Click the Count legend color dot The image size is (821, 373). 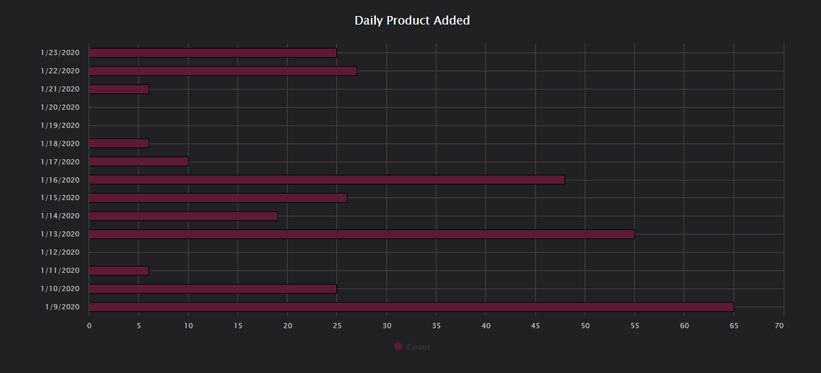(397, 347)
